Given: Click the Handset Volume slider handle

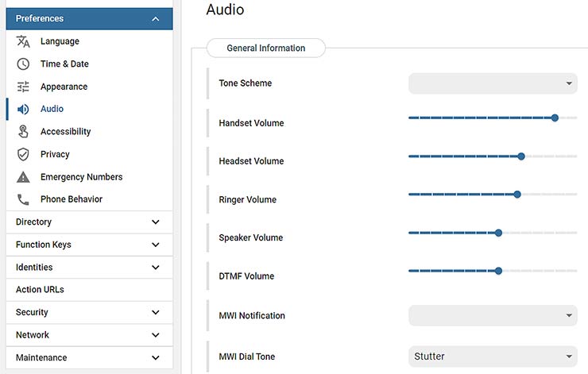Looking at the screenshot, I should [x=555, y=118].
